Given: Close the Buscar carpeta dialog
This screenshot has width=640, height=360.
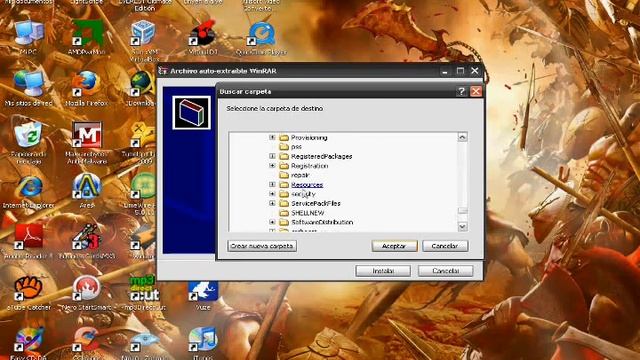Looking at the screenshot, I should (x=476, y=91).
